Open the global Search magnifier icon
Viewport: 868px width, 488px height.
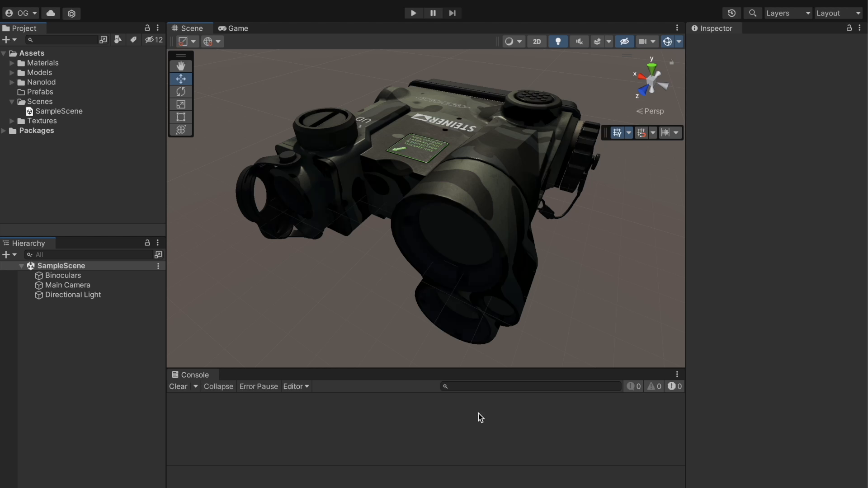(x=753, y=13)
